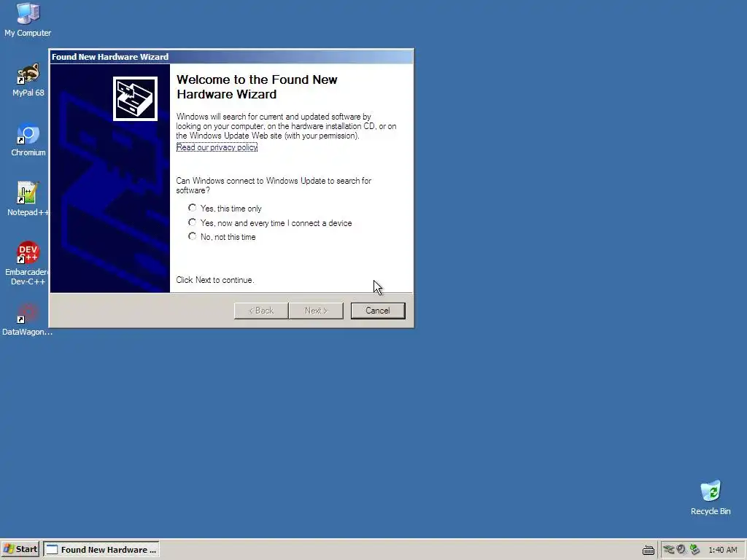The image size is (747, 560).
Task: Click the Found New Hardware Wizard title bar
Action: click(x=231, y=57)
